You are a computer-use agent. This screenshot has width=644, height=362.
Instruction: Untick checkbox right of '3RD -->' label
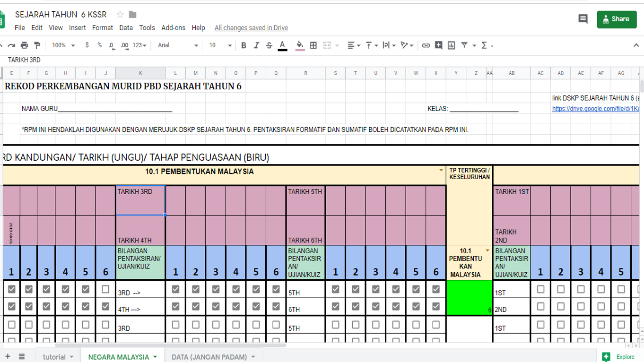pos(175,289)
